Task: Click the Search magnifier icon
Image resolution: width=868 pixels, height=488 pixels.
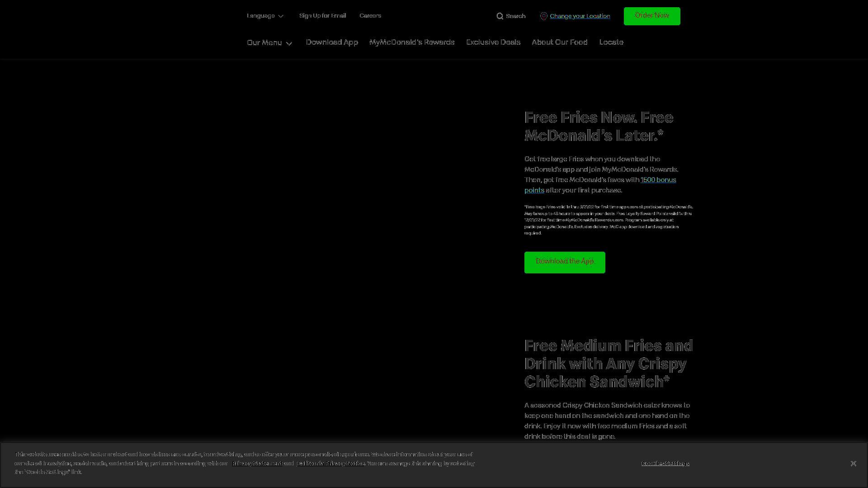Action: pyautogui.click(x=500, y=16)
